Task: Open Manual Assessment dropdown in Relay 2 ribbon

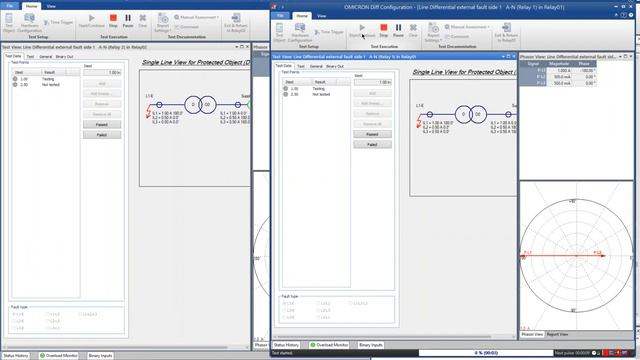Action: click(x=196, y=17)
